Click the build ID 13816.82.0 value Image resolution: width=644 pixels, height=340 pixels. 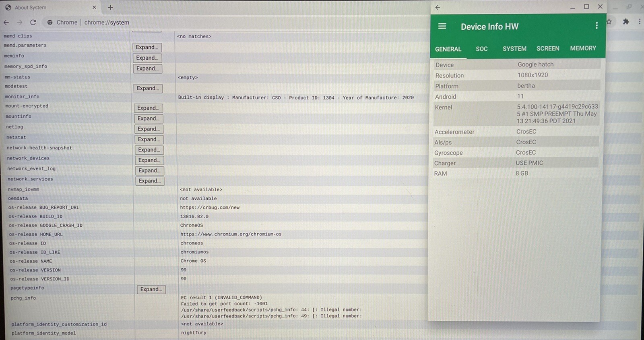tap(194, 216)
